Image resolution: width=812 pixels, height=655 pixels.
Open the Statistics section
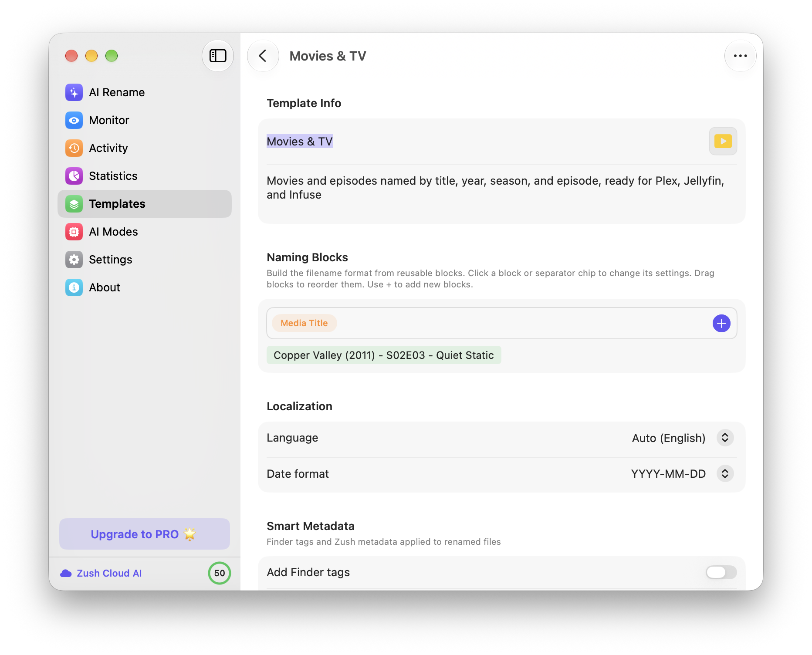(145, 176)
